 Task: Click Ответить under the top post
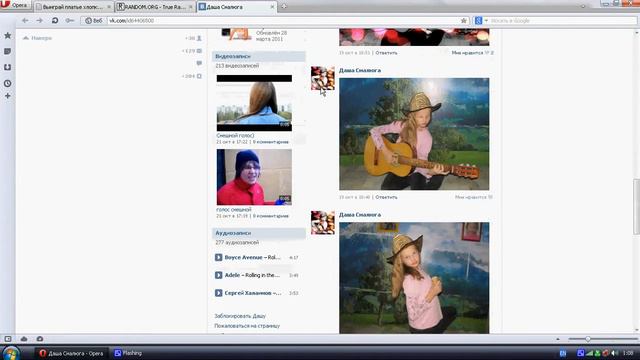386,53
